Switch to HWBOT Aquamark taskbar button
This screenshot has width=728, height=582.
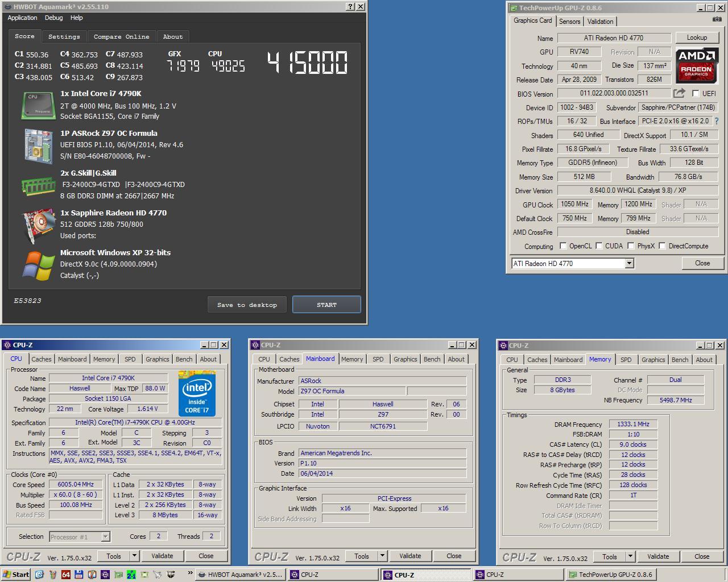240,575
